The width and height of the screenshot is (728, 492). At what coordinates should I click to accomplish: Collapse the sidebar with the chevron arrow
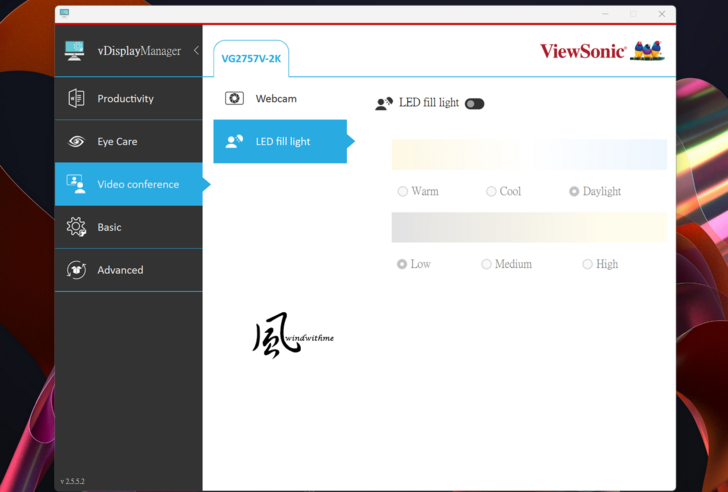click(x=196, y=50)
